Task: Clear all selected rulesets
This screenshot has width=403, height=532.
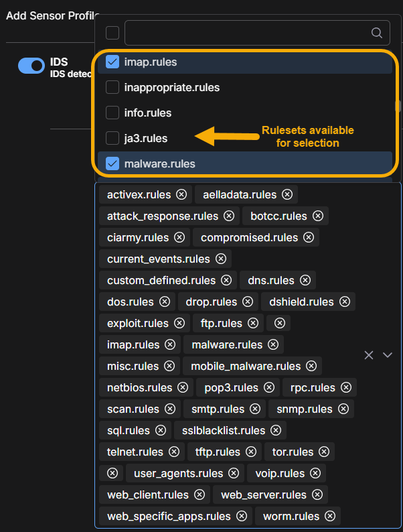Action: coord(368,355)
